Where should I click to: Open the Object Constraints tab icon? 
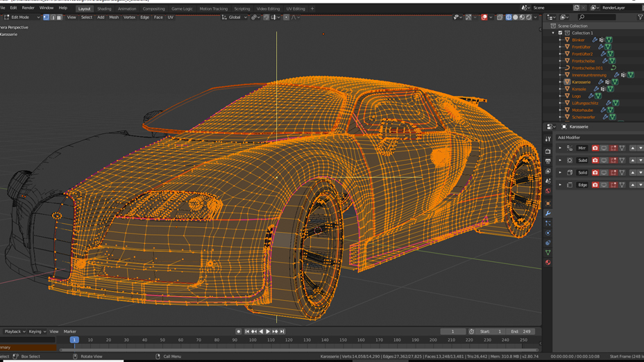tap(548, 242)
